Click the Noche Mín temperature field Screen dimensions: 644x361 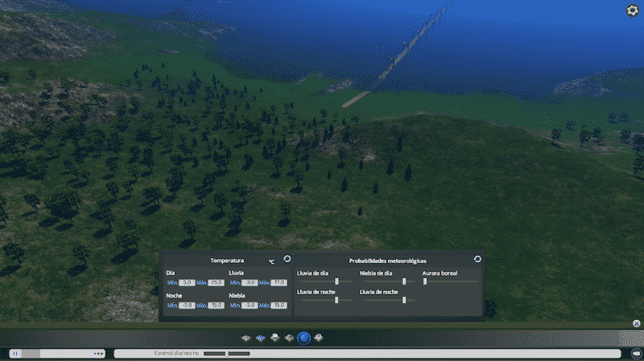[187, 306]
